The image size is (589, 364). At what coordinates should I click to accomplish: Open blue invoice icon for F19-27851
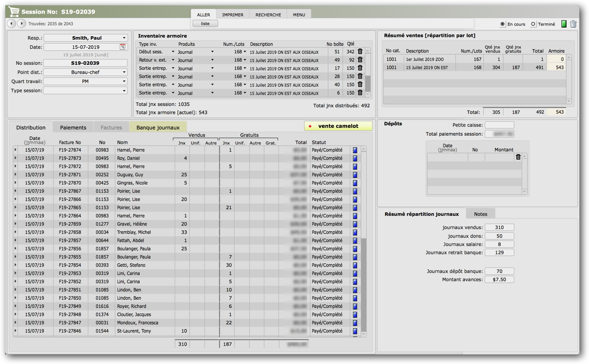(355, 290)
